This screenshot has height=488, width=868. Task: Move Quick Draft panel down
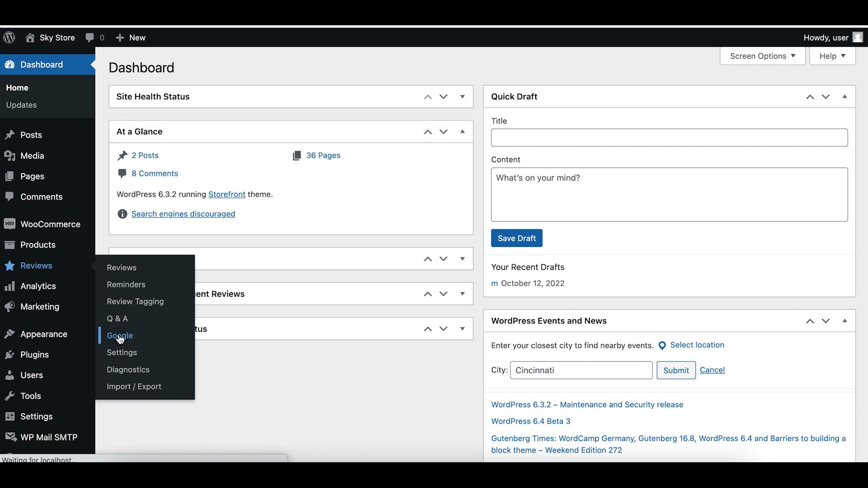point(826,97)
